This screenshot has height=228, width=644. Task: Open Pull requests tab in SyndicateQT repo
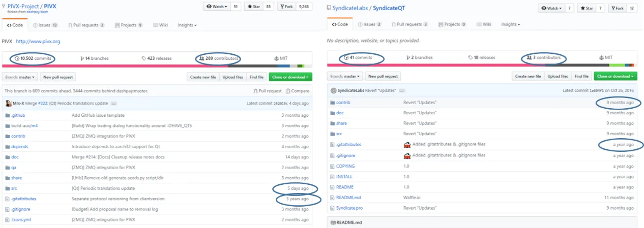click(x=409, y=24)
